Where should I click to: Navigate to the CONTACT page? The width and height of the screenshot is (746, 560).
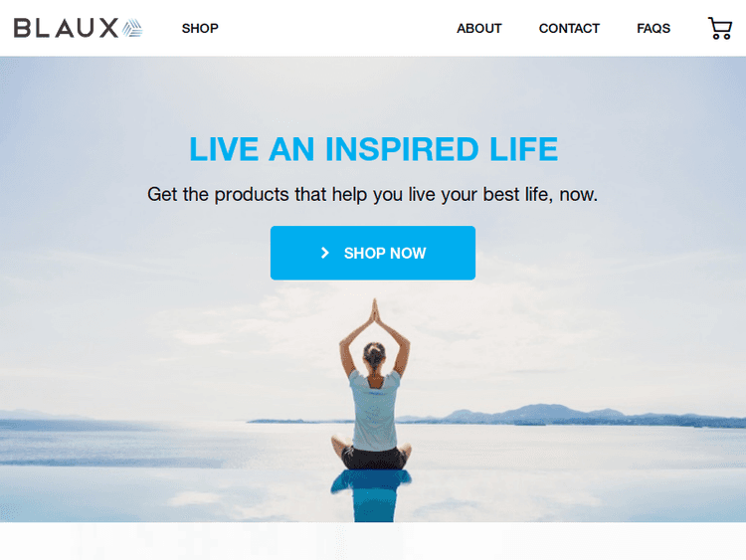click(569, 29)
